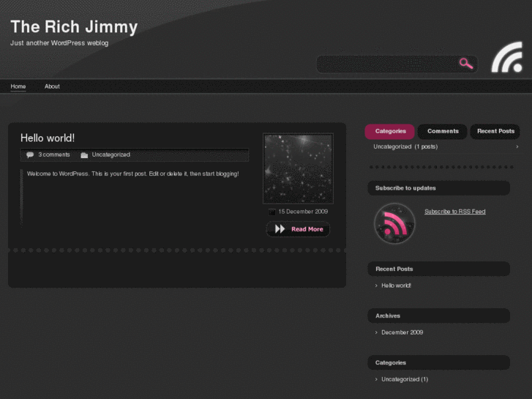This screenshot has height=399, width=532.
Task: Click the speech bubble comments icon
Action: (x=30, y=155)
